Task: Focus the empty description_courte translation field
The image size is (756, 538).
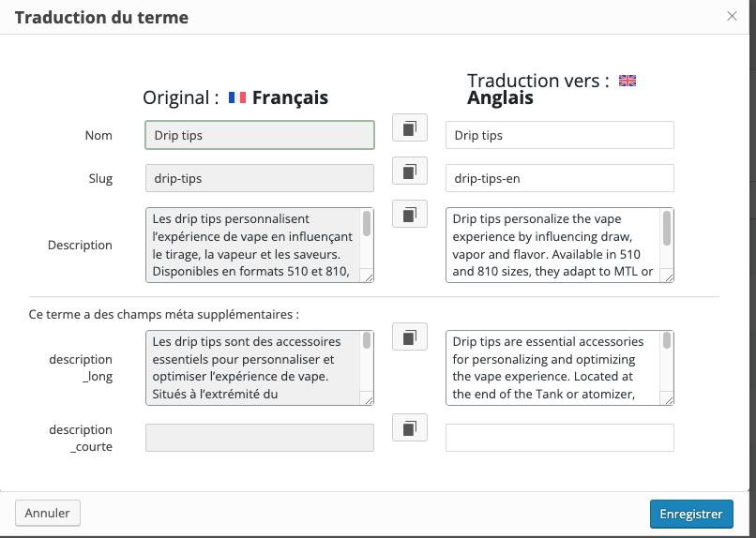Action: (559, 438)
